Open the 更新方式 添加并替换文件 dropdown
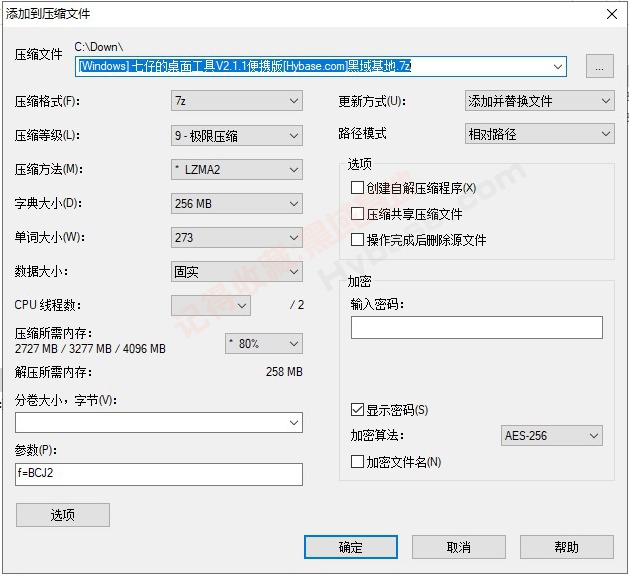The width and height of the screenshot is (629, 576). click(540, 101)
